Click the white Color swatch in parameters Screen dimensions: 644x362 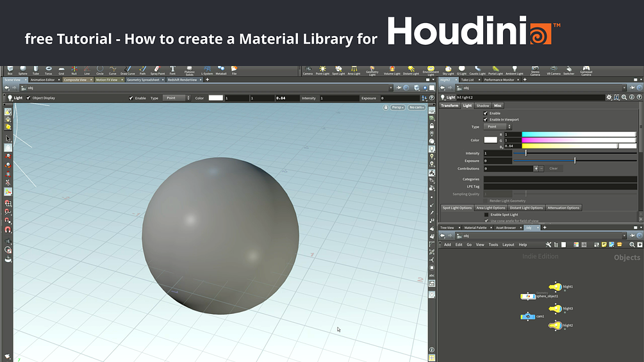[490, 140]
